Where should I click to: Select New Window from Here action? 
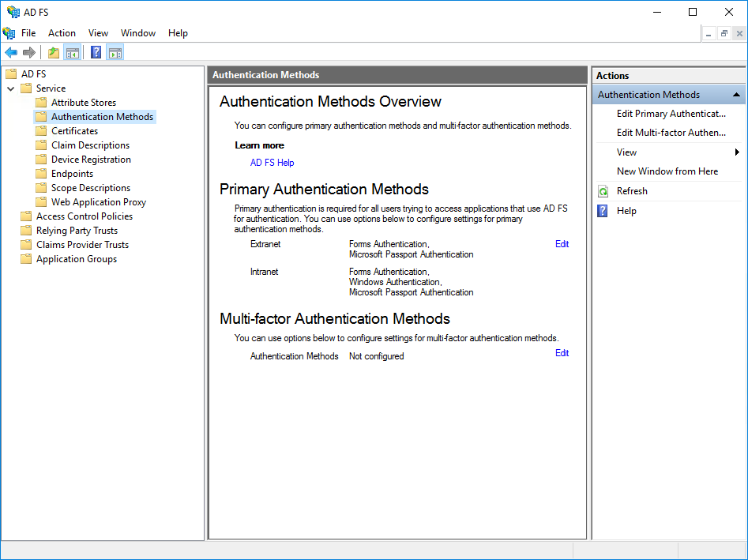point(667,171)
